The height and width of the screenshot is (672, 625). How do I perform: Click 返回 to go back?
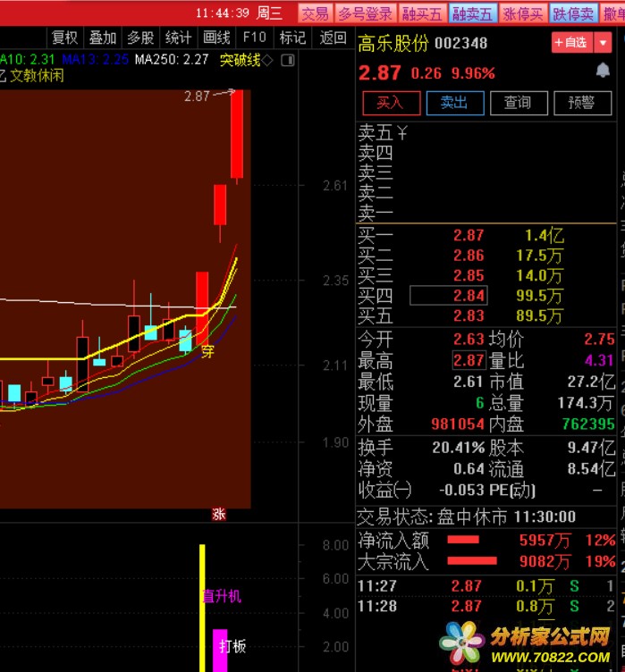click(x=333, y=38)
